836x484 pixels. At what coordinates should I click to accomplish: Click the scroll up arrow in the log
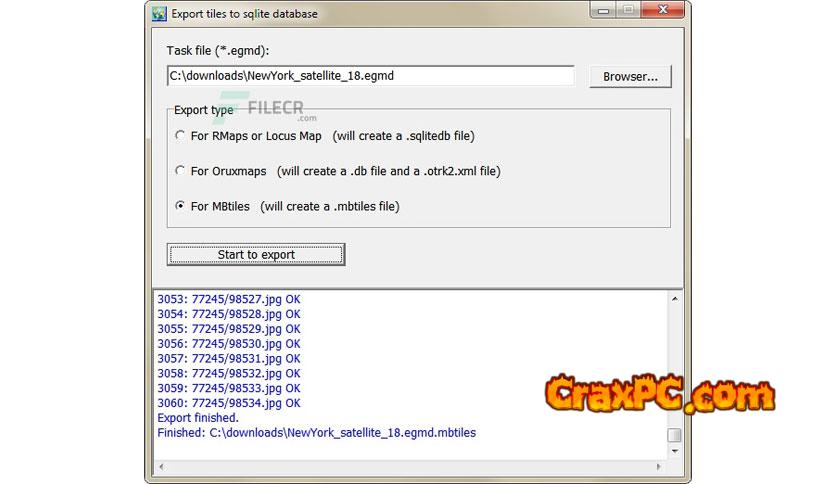coord(675,298)
